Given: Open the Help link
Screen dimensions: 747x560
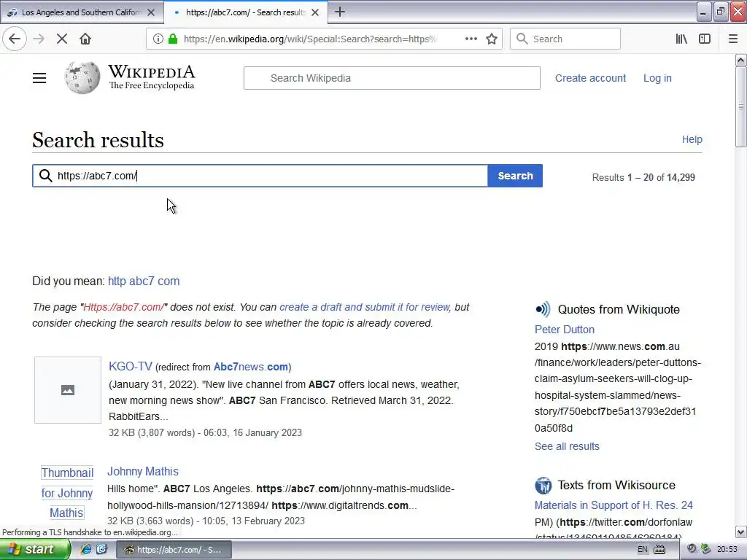Looking at the screenshot, I should [692, 139].
